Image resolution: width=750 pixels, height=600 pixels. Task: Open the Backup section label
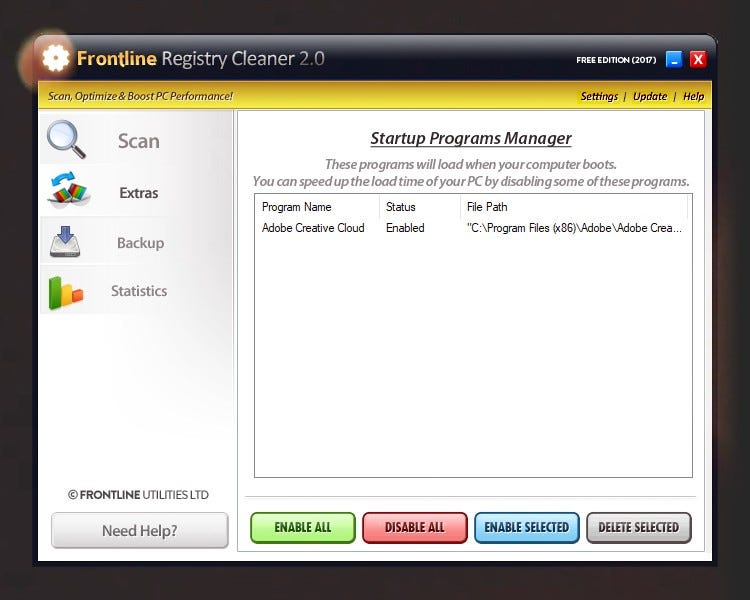(140, 243)
